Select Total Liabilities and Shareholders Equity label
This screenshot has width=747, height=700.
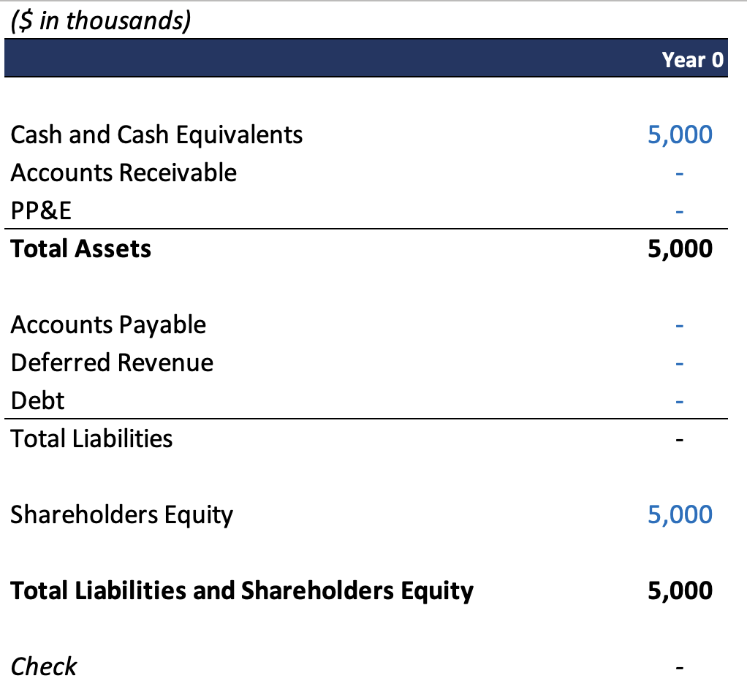tap(242, 591)
